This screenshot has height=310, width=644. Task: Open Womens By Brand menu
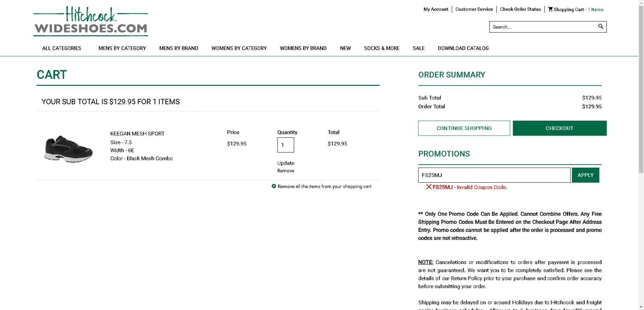pos(303,48)
